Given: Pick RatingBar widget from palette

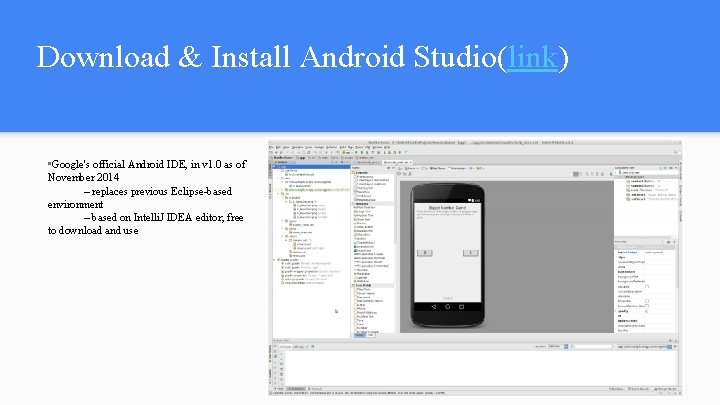Looking at the screenshot, I should click(x=363, y=274).
